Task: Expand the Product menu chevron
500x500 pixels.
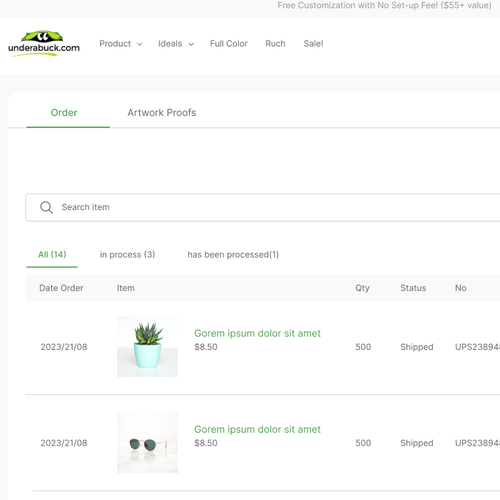Action: click(140, 44)
